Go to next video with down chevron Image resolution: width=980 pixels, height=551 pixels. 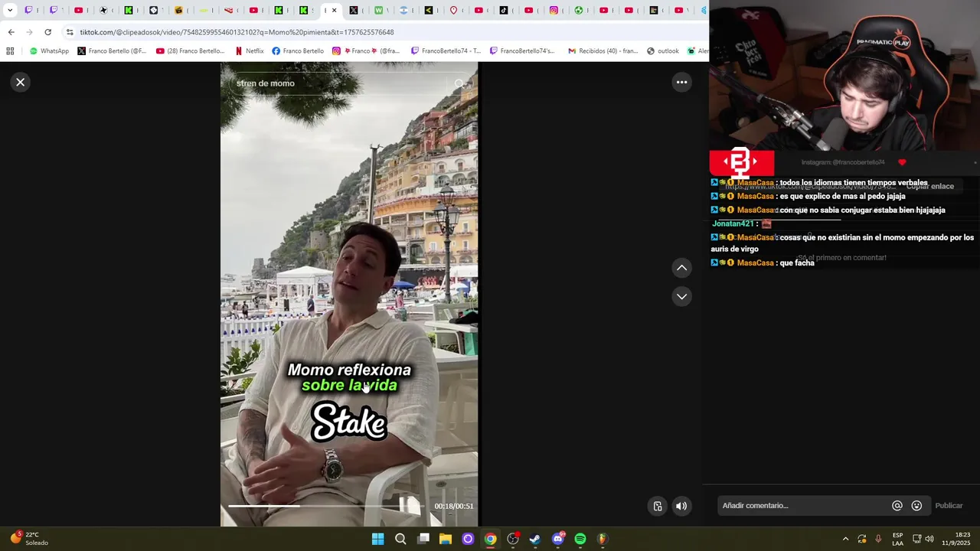pos(681,296)
